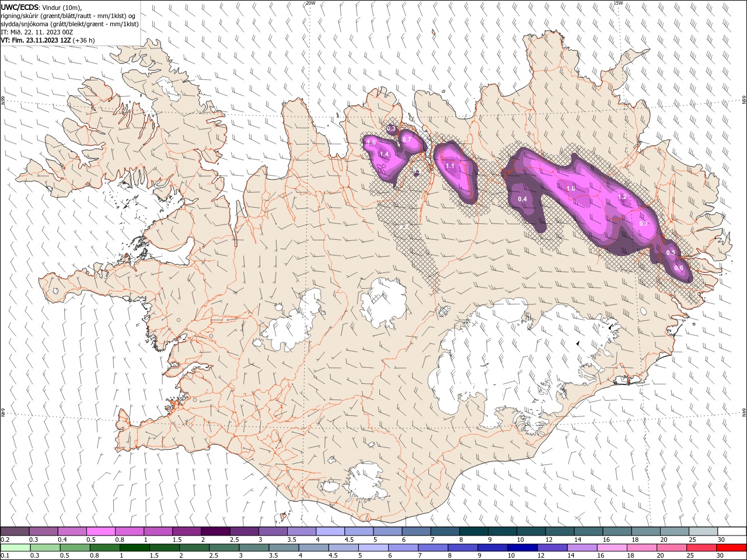This screenshot has width=747, height=560.
Task: Click the 20W longitude label
Action: coord(310,3)
